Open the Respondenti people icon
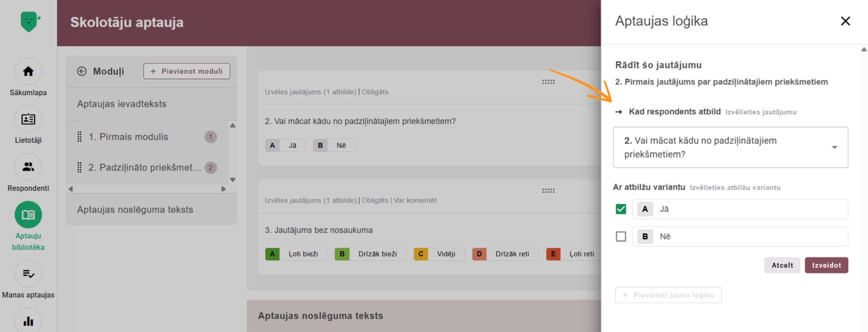Screen dimensions: 868x332 click(x=28, y=167)
